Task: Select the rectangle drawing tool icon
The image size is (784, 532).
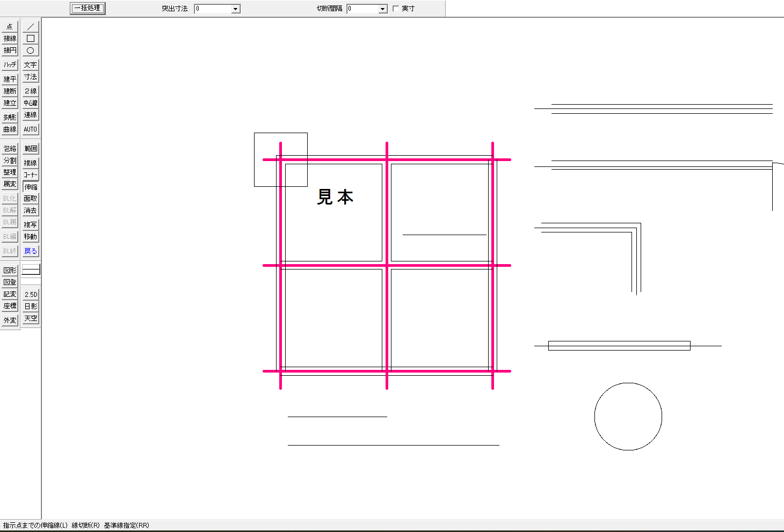Action: coord(31,38)
